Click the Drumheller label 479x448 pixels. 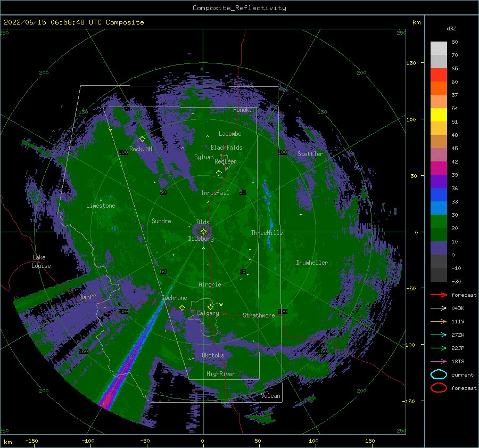[312, 263]
